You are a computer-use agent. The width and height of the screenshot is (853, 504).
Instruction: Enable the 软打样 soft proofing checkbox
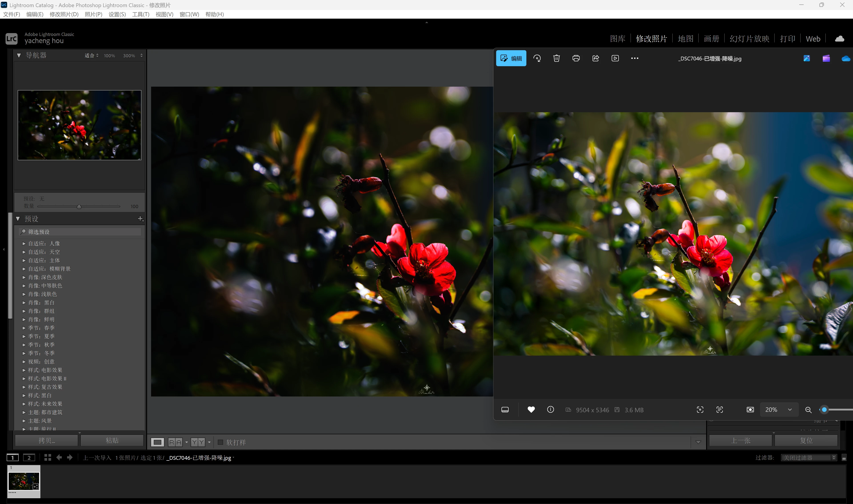pyautogui.click(x=220, y=442)
